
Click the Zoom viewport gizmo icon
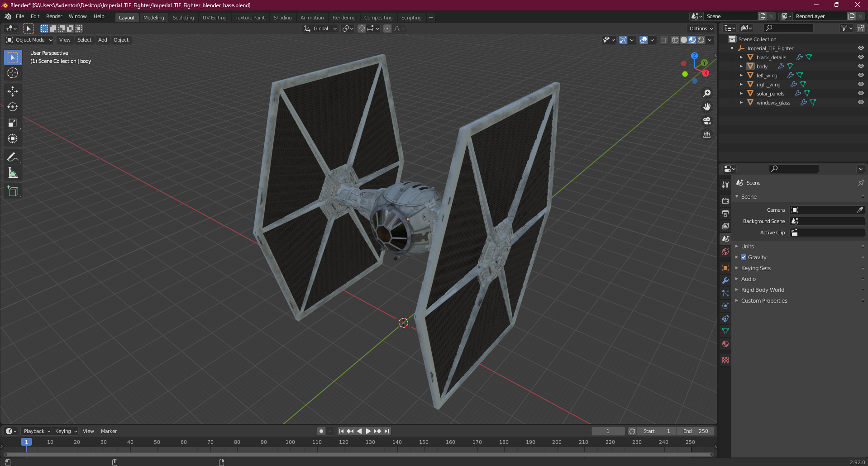[707, 93]
